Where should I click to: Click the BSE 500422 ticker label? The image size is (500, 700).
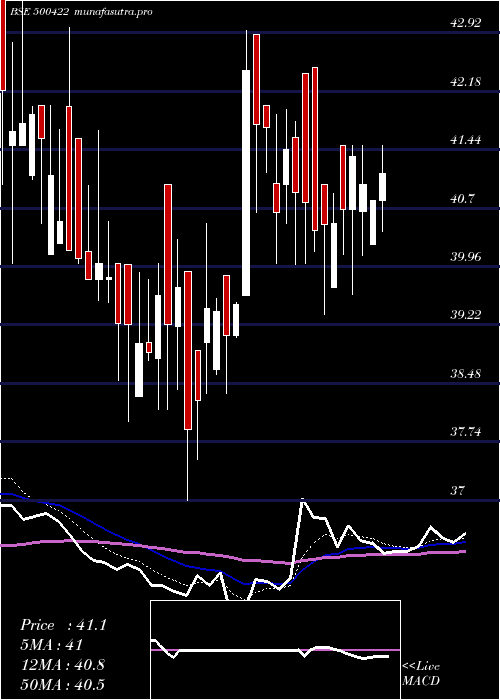[x=40, y=12]
